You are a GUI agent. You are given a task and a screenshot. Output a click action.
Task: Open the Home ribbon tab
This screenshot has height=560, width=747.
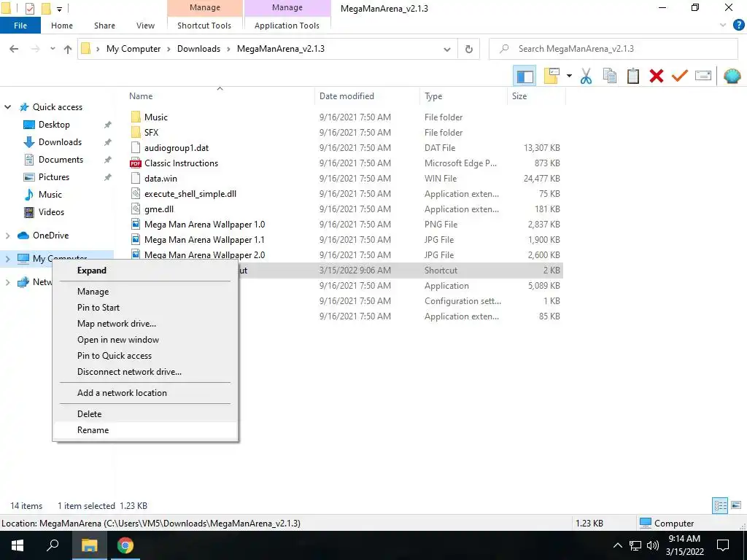tap(62, 26)
